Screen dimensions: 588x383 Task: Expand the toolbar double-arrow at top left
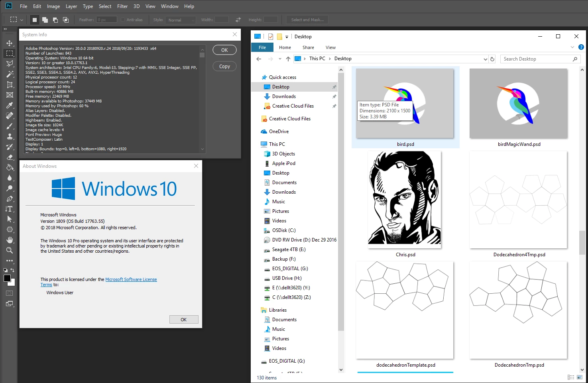[5, 29]
